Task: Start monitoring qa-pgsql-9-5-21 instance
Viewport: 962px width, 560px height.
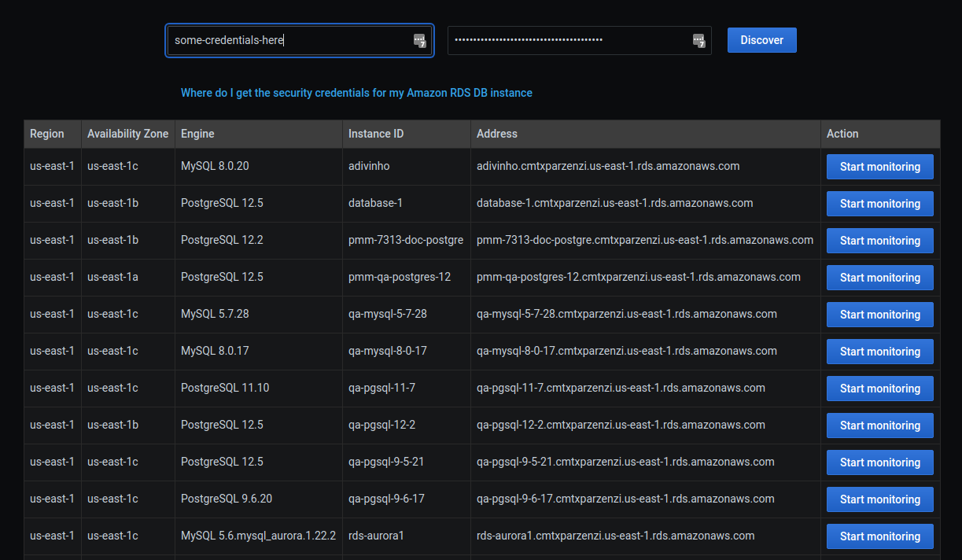Action: pyautogui.click(x=879, y=462)
